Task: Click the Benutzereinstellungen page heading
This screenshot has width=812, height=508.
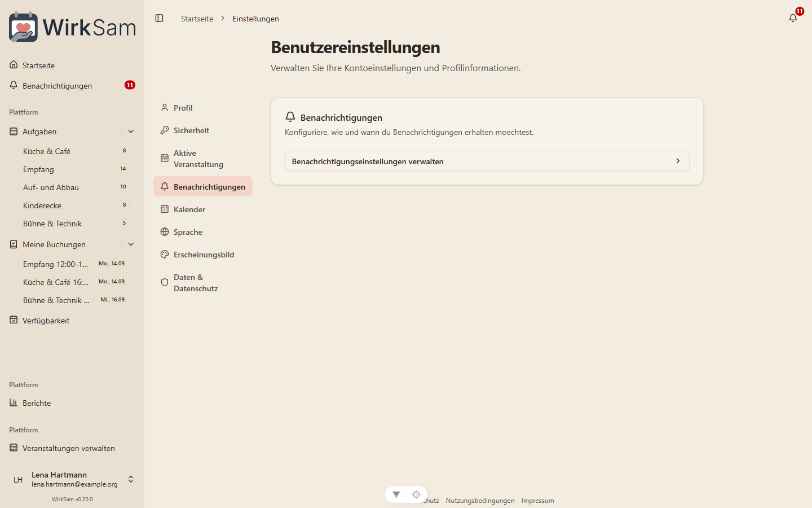Action: (x=355, y=47)
